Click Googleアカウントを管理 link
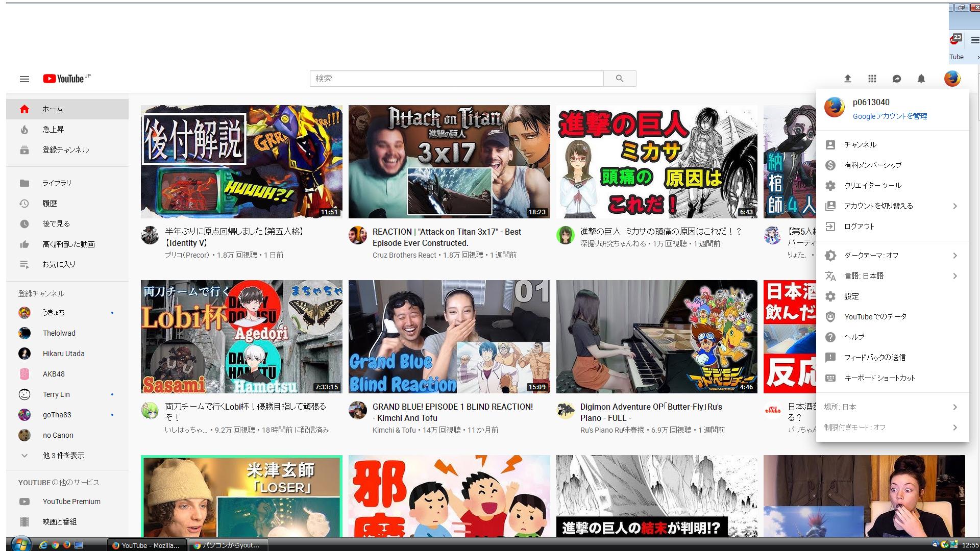Image resolution: width=980 pixels, height=551 pixels. tap(890, 116)
